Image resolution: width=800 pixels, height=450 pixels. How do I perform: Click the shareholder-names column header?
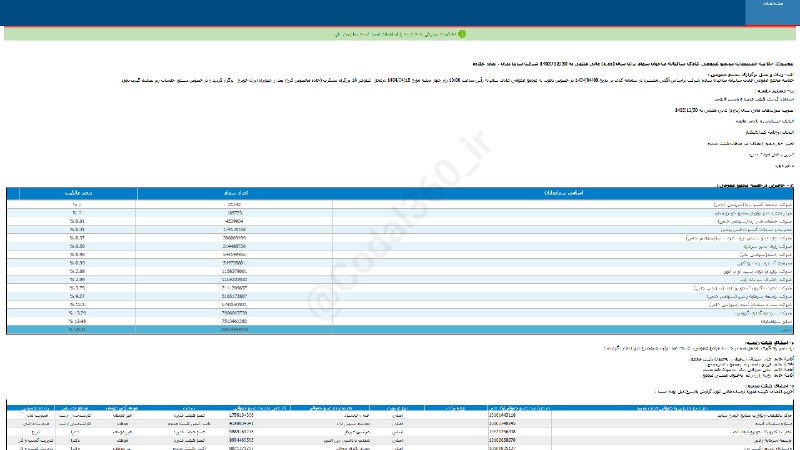(x=563, y=193)
